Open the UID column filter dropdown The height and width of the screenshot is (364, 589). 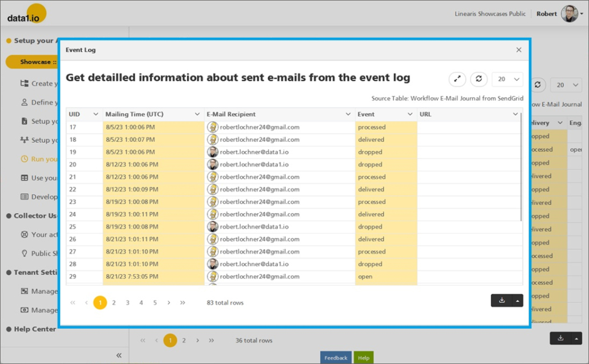coord(95,114)
